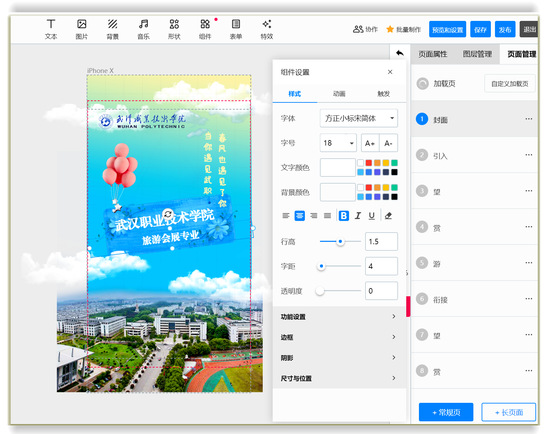Viewport: 549px width, 434px height.
Task: Click the 透明度 value field 0
Action: [381, 290]
